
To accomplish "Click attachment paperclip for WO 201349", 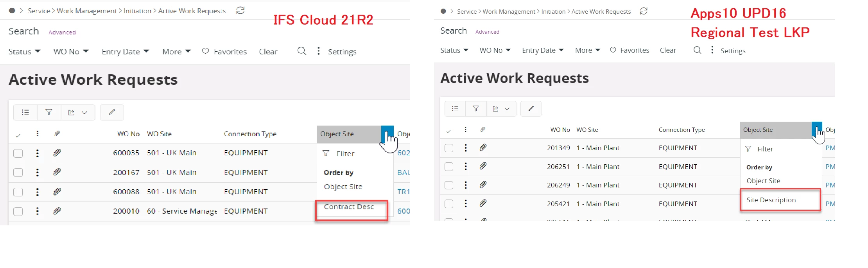I will (483, 147).
